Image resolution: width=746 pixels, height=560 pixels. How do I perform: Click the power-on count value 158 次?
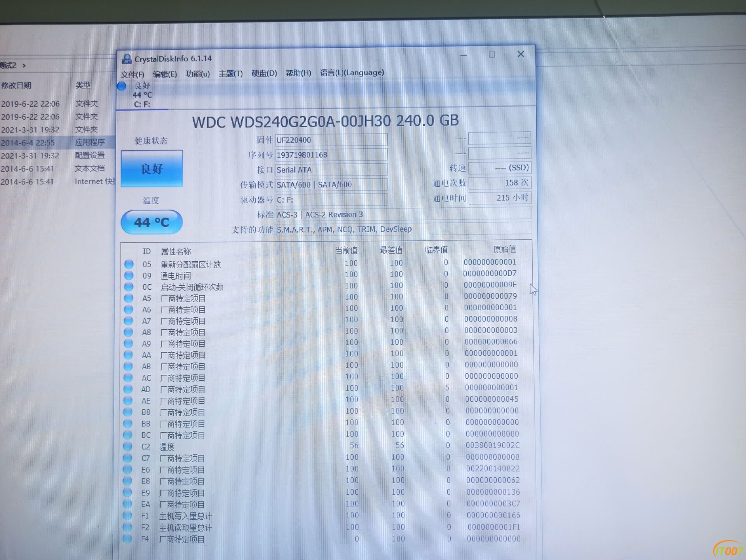(x=500, y=183)
